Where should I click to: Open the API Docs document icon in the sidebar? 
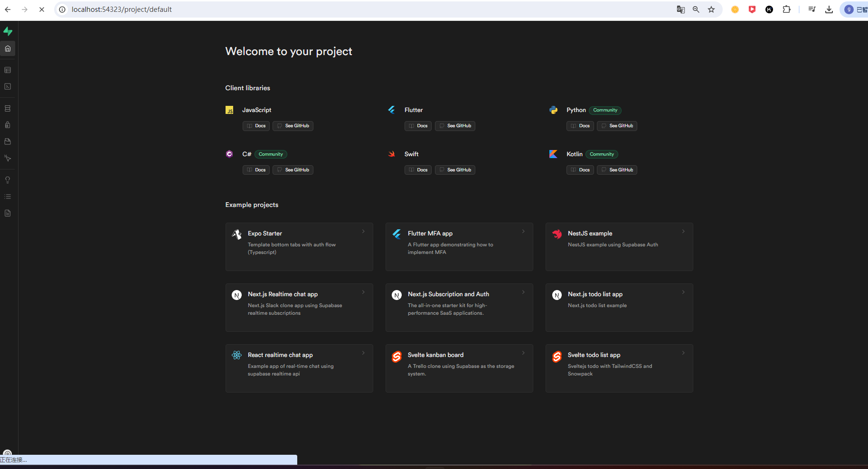(8, 213)
